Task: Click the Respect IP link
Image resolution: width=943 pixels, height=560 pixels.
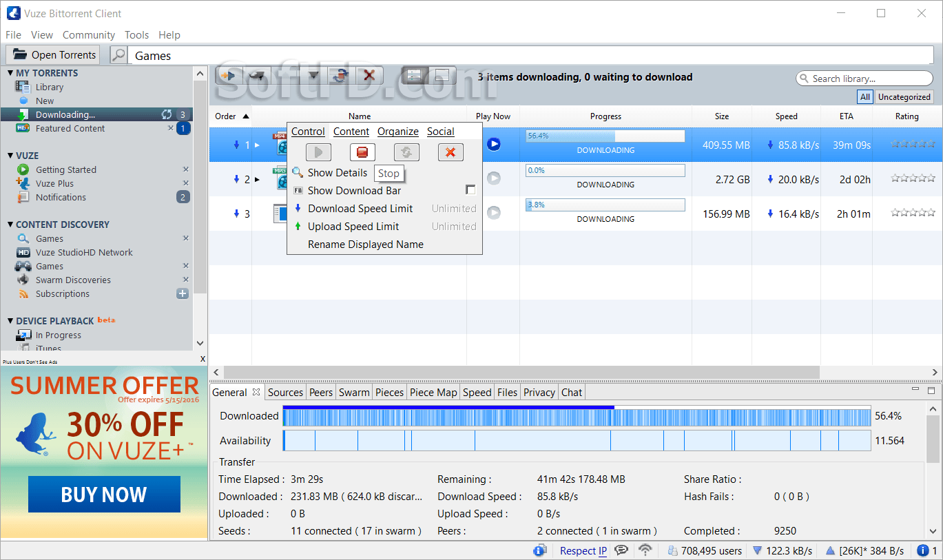Action: [583, 550]
